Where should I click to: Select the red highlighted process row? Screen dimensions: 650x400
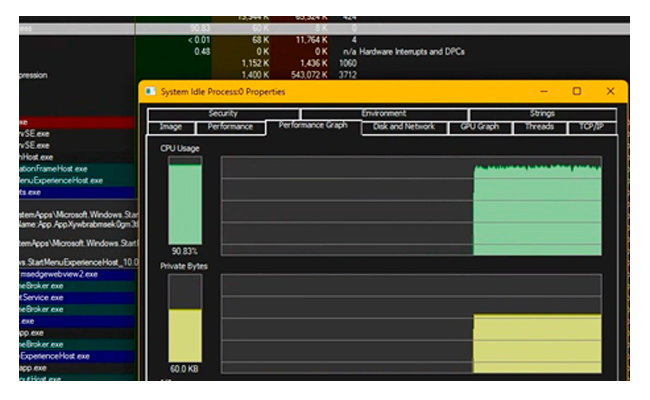(x=77, y=122)
